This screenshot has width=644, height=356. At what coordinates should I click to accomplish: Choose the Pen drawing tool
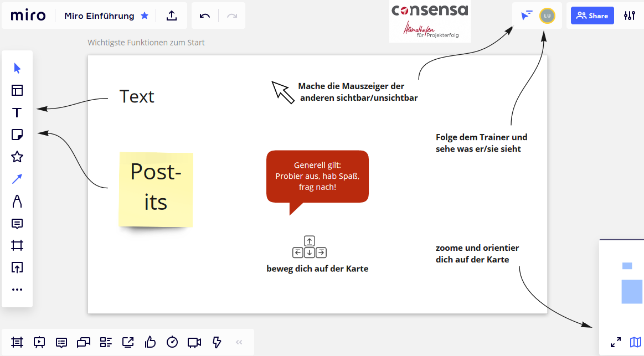pos(17,201)
